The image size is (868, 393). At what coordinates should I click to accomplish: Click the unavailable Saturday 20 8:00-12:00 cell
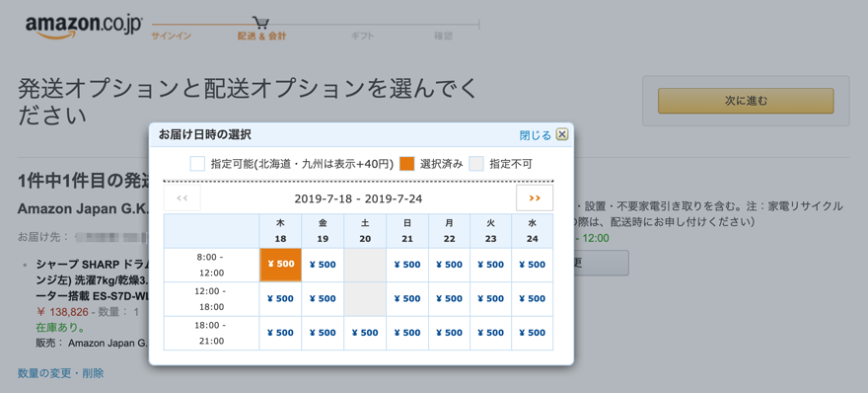365,265
